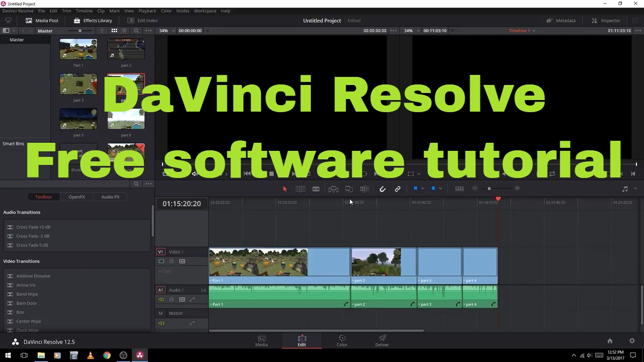644x362 pixels.
Task: Toggle Video 1 auto track selector
Action: (182, 261)
